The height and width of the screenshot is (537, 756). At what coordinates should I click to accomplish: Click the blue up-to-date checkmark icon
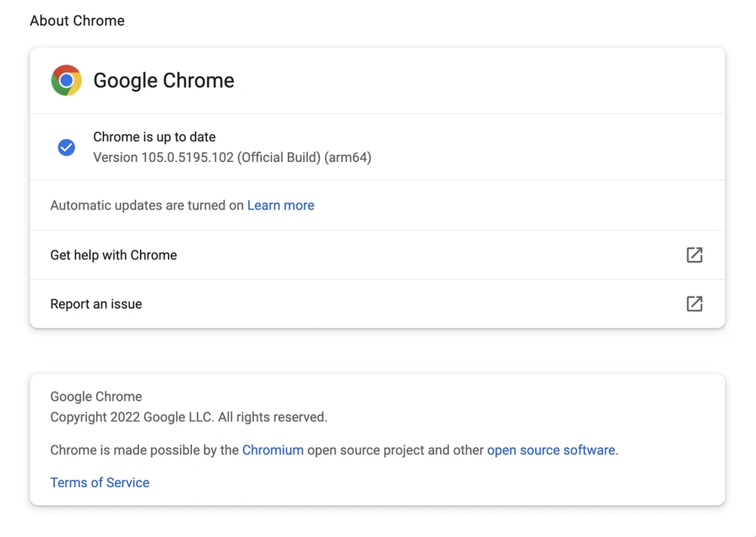(67, 147)
